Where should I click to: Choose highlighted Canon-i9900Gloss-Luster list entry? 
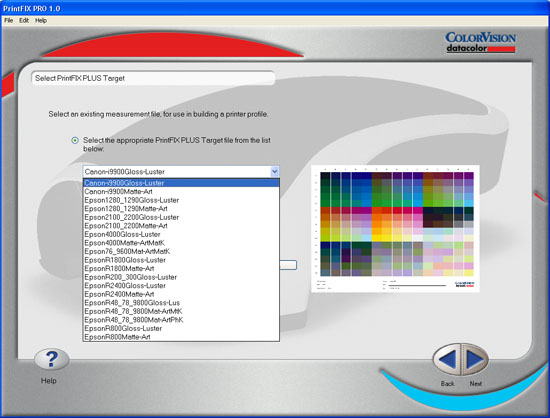[x=181, y=183]
